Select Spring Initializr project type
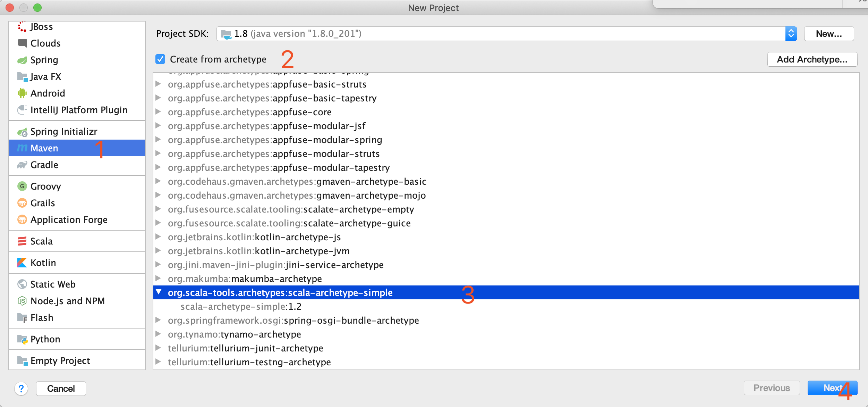868x407 pixels. tap(64, 131)
